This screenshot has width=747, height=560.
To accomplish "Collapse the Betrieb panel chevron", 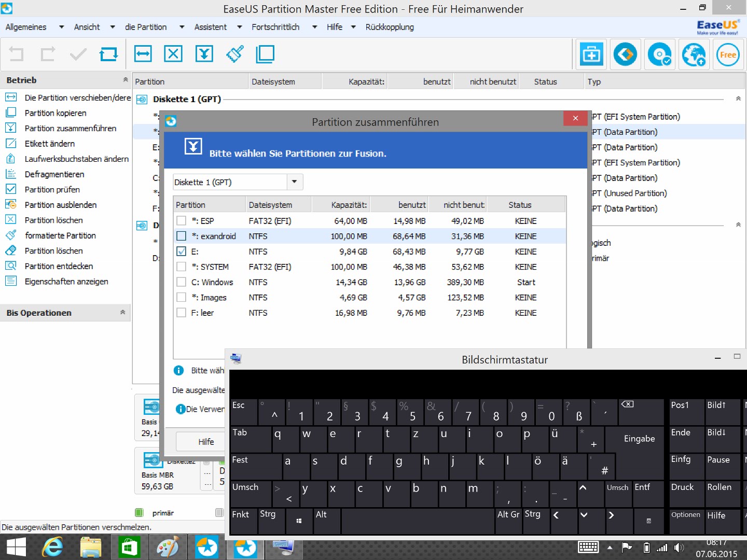I will click(125, 80).
